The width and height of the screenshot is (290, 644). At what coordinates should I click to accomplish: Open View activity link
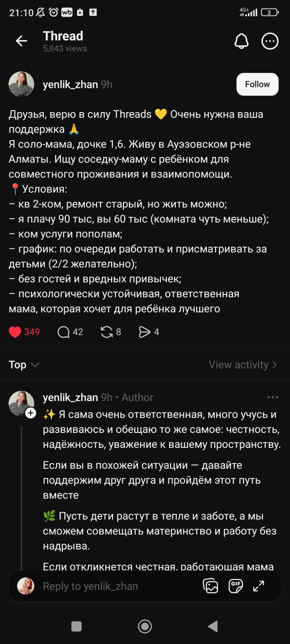pyautogui.click(x=243, y=365)
